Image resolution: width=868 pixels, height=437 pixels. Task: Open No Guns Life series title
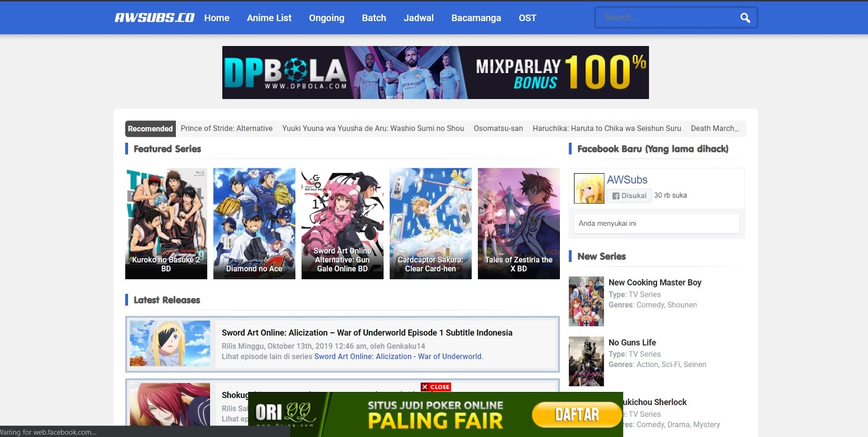[632, 343]
